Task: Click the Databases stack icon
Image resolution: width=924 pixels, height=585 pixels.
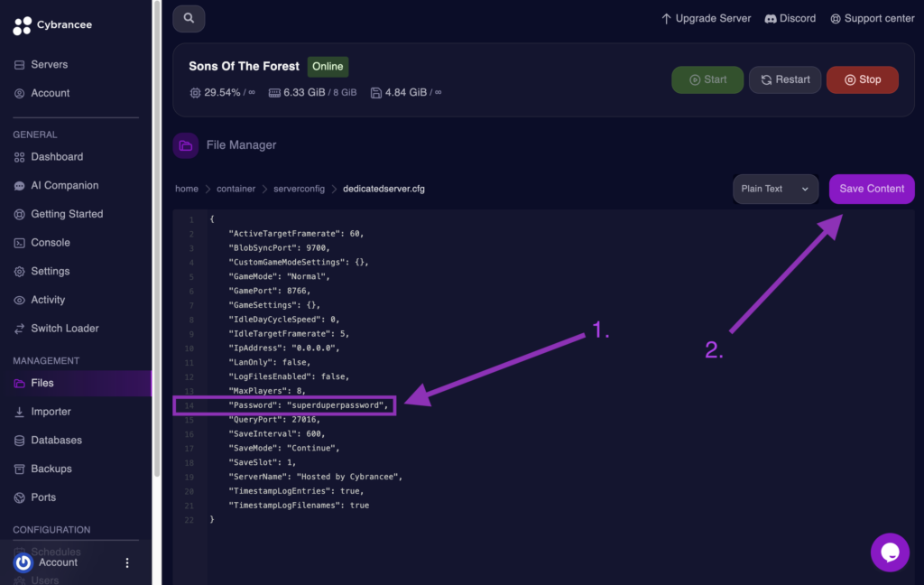Action: [x=20, y=441]
